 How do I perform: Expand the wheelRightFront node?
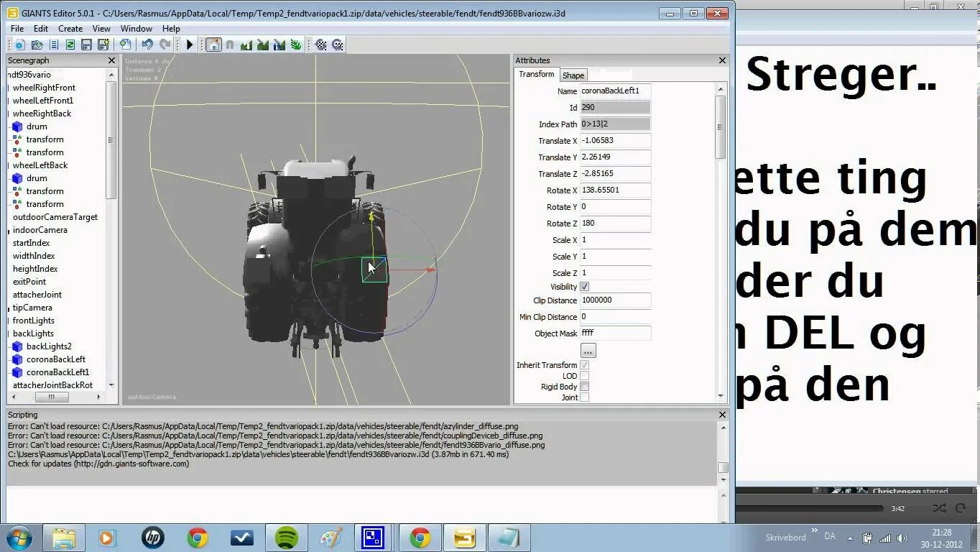tap(9, 88)
